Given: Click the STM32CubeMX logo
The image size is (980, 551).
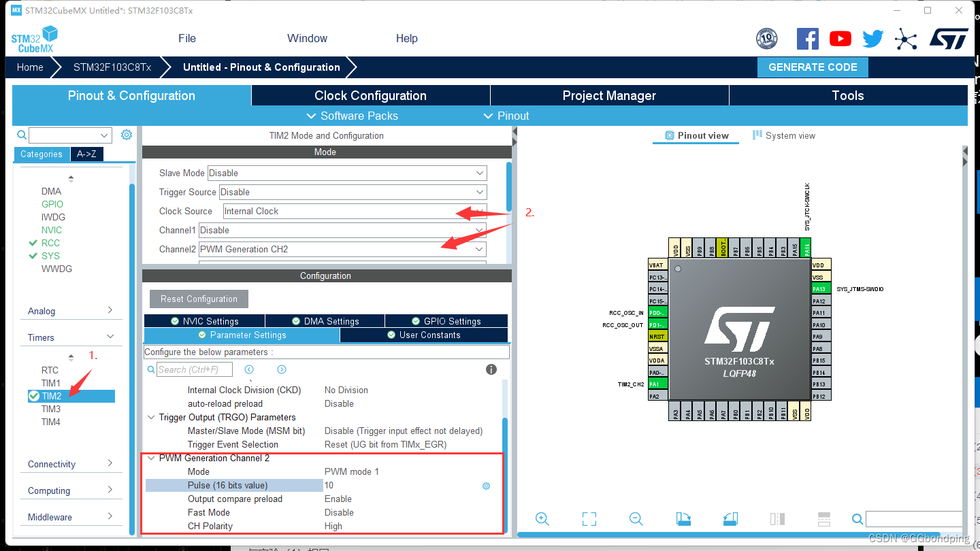Looking at the screenshot, I should click(35, 39).
